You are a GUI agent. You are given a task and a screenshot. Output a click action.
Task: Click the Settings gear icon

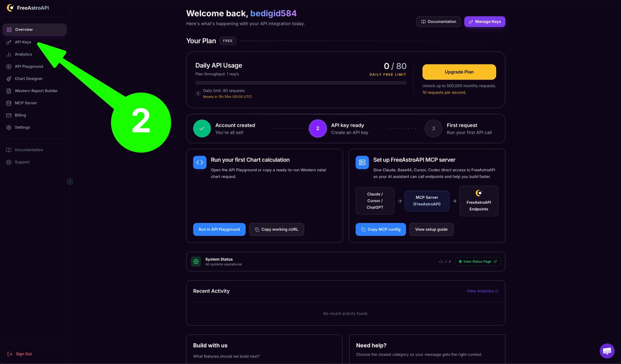click(x=9, y=127)
